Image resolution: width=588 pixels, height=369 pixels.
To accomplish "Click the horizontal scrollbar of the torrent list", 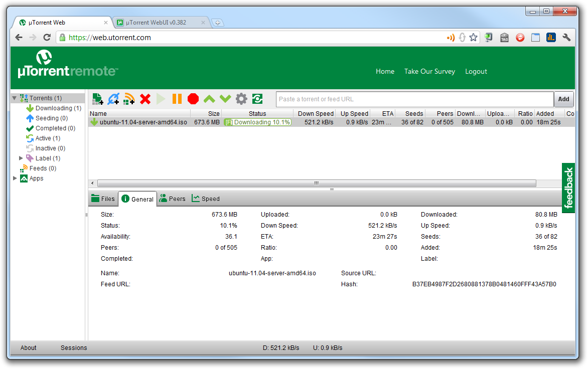I will tap(317, 183).
